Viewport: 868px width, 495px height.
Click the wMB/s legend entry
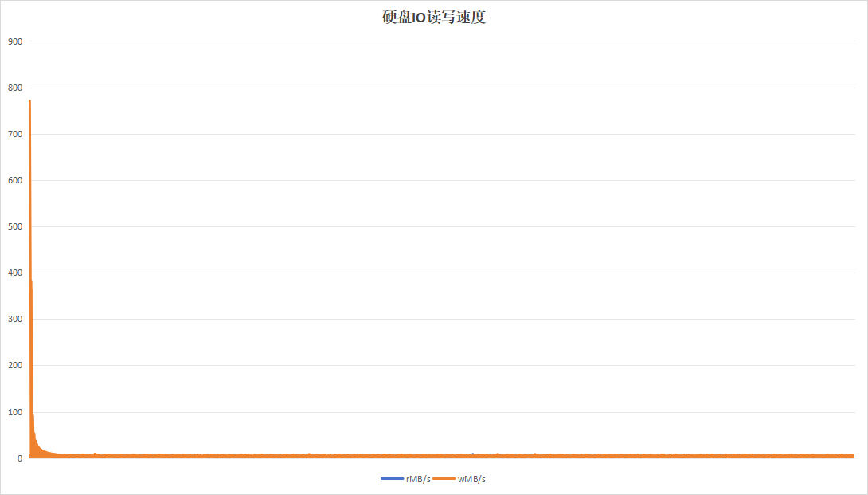(x=459, y=479)
